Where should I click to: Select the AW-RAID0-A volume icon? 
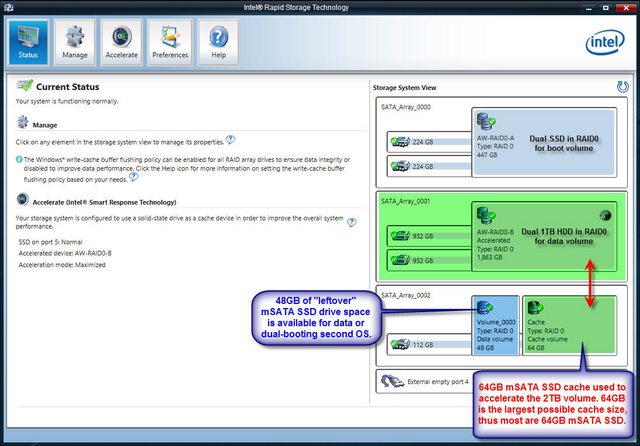click(x=486, y=122)
